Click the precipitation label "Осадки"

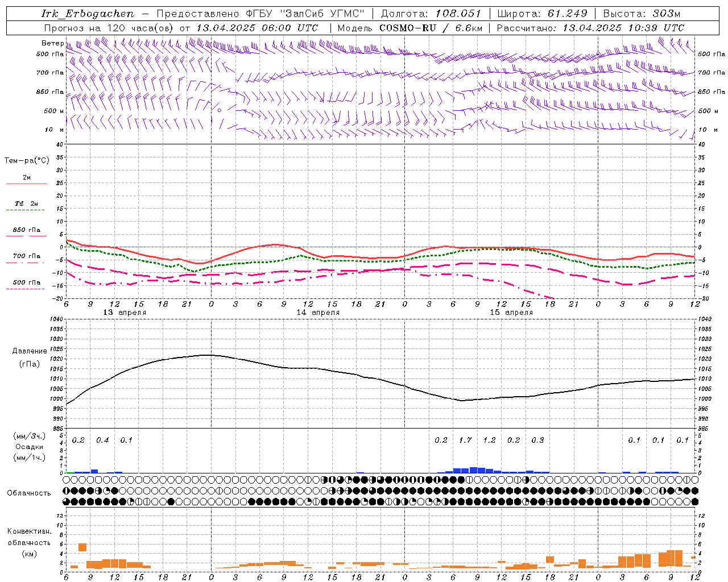coord(30,447)
